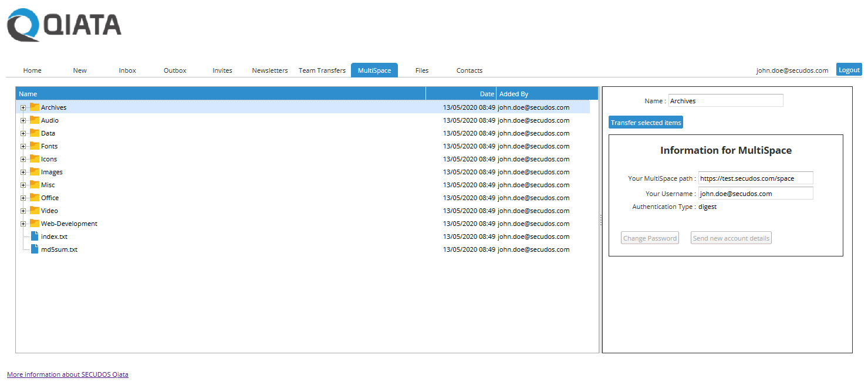
Task: Expand the Video folder tree node
Action: (23, 211)
